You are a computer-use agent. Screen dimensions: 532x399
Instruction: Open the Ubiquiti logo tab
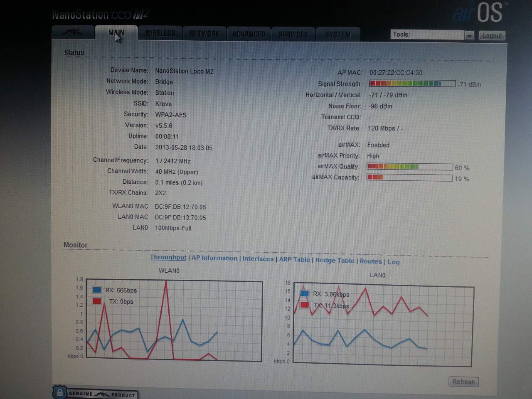(x=73, y=32)
